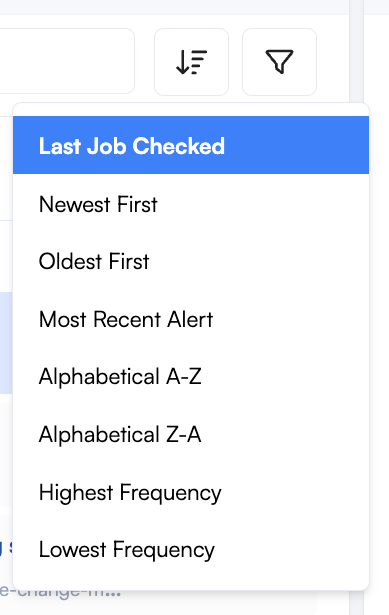Show filter options with the funnel button

click(279, 62)
